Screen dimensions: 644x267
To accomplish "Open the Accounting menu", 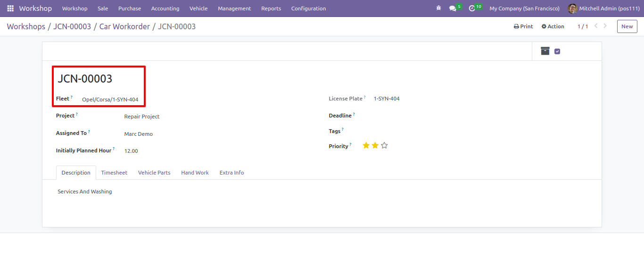I will (x=165, y=8).
